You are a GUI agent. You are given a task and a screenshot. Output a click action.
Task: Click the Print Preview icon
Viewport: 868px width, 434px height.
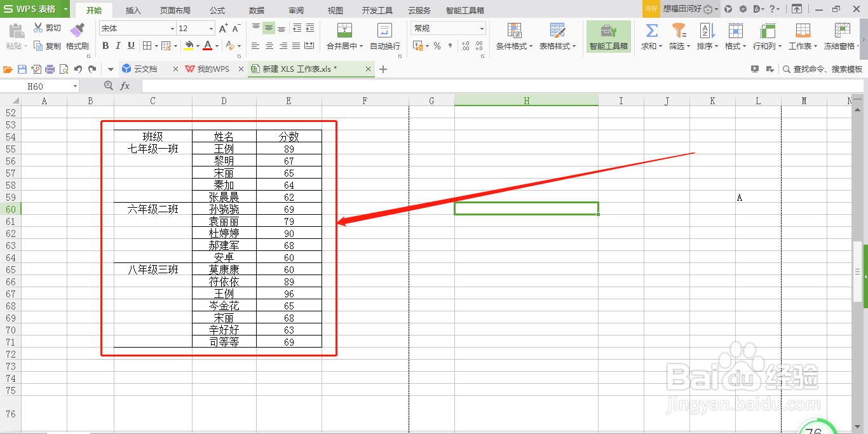64,69
